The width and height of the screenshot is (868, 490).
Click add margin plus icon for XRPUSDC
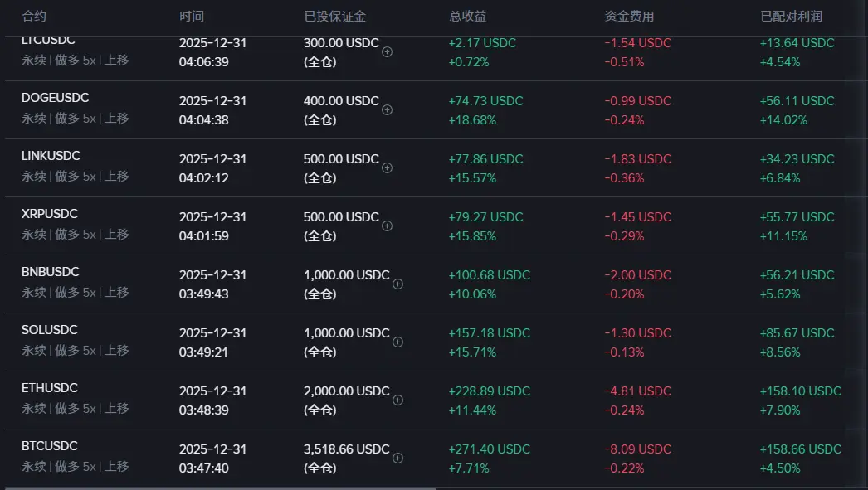click(387, 226)
